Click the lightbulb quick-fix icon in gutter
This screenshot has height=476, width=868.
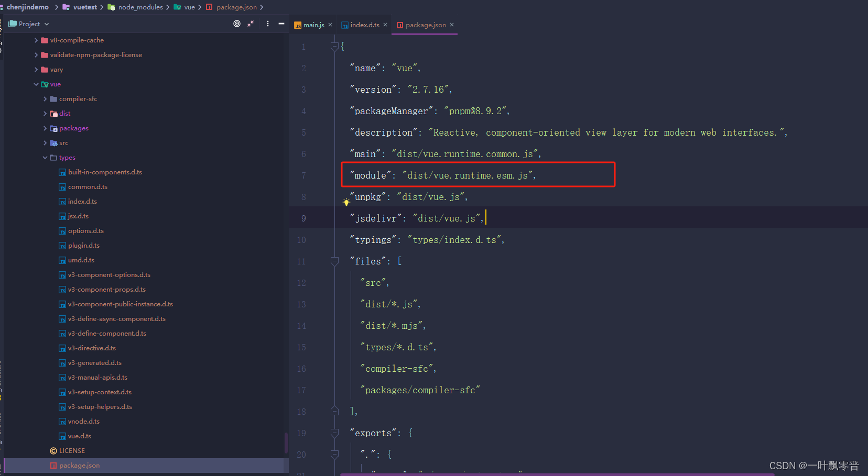[346, 202]
